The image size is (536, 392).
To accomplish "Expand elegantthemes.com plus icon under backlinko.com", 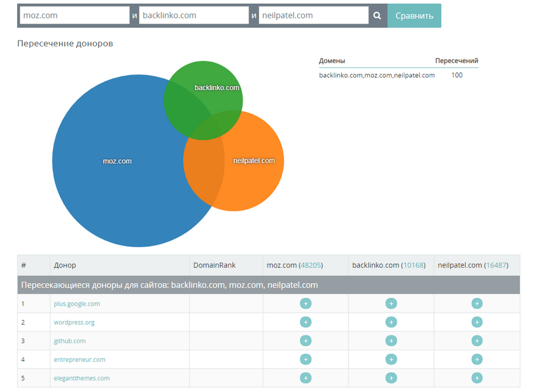I will [x=391, y=378].
